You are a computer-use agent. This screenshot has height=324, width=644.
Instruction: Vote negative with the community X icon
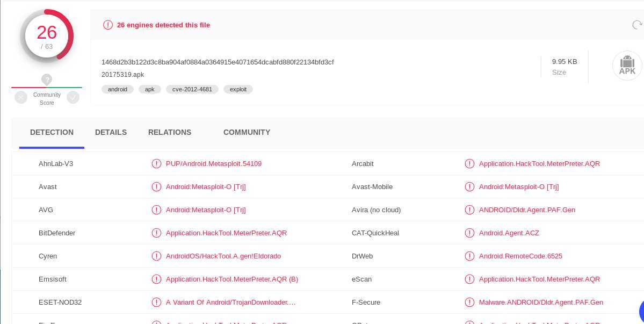[x=21, y=97]
